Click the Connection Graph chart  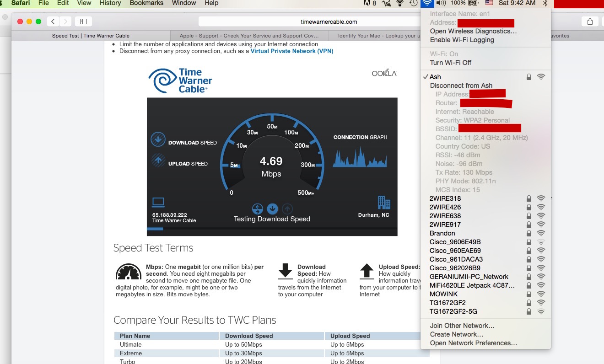point(360,157)
